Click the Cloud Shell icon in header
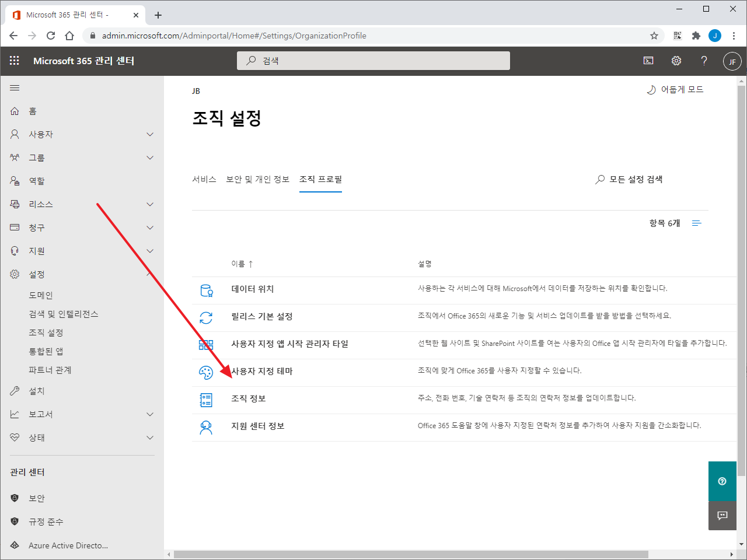Screen dimensions: 747x560 [648, 61]
